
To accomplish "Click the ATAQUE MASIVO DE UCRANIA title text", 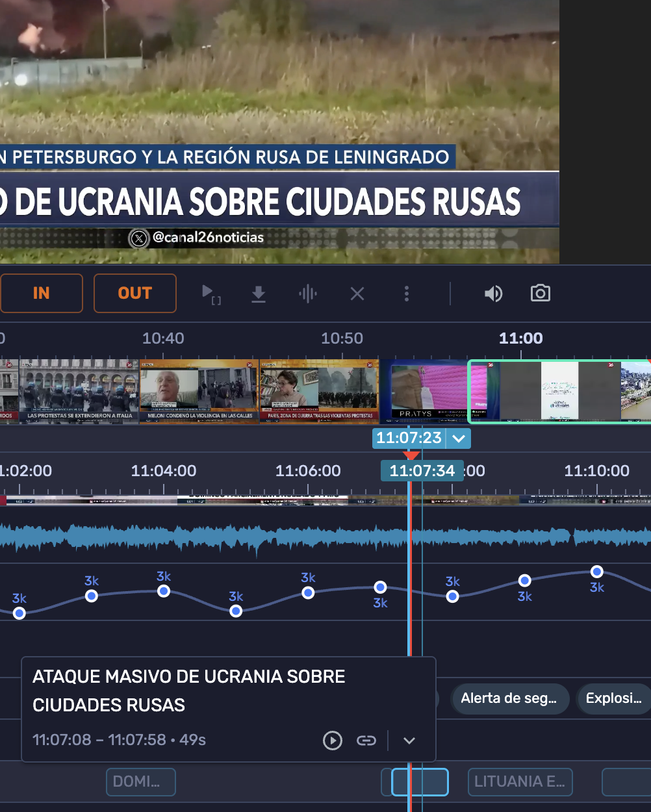I will pyautogui.click(x=189, y=691).
